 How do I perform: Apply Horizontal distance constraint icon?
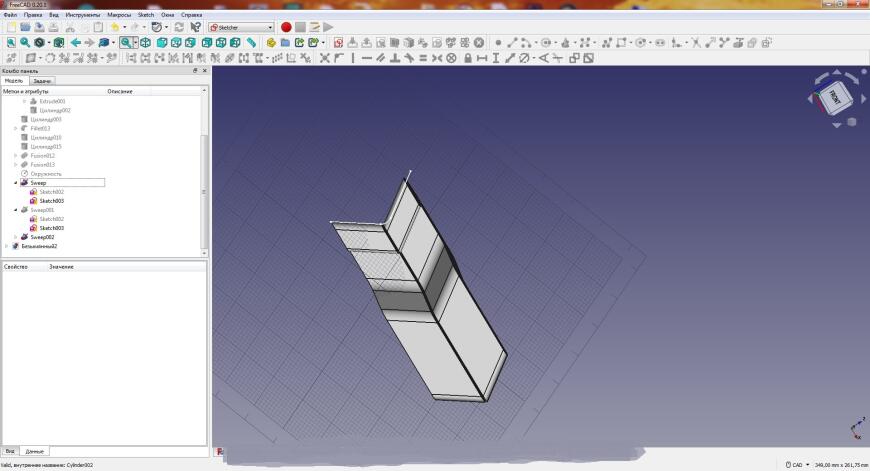pos(482,58)
